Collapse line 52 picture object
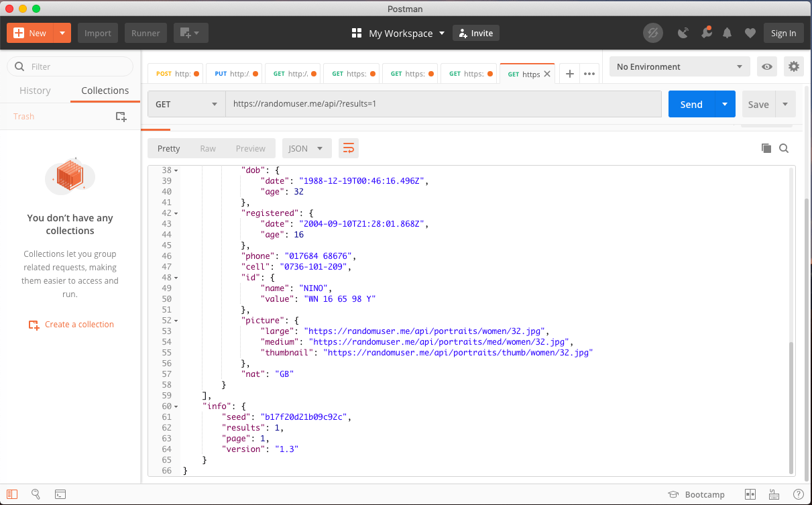This screenshot has height=505, width=812. pos(176,320)
